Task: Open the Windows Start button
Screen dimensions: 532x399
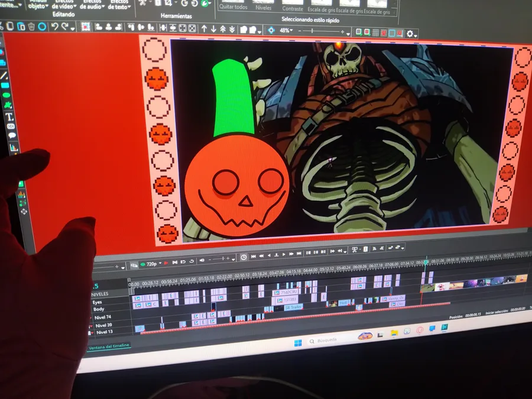Action: [x=298, y=343]
